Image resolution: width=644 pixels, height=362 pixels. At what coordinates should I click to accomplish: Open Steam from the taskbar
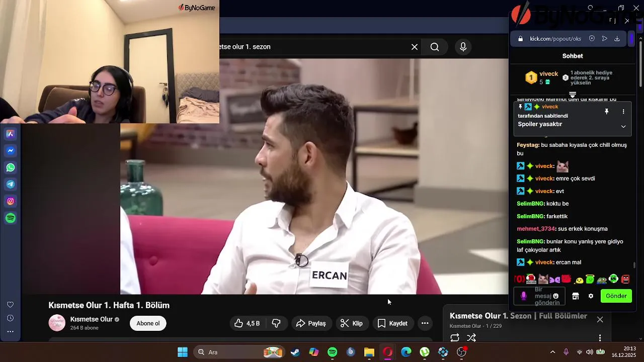(x=295, y=352)
